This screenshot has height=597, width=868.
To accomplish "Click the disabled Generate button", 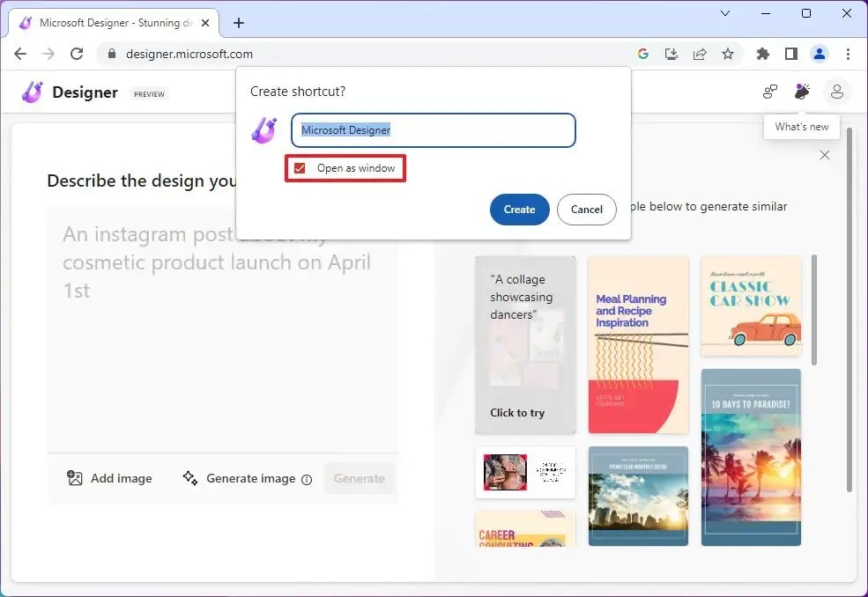I will coord(360,478).
